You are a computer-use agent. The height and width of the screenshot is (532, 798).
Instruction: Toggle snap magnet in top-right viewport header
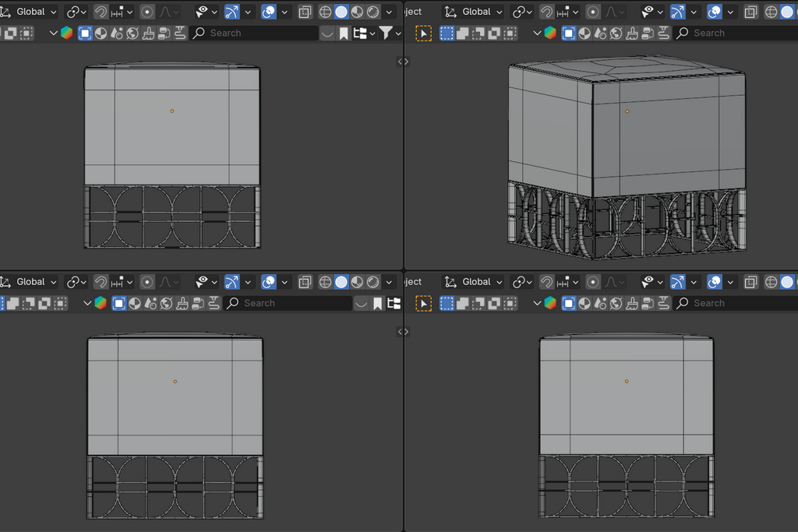click(x=546, y=12)
